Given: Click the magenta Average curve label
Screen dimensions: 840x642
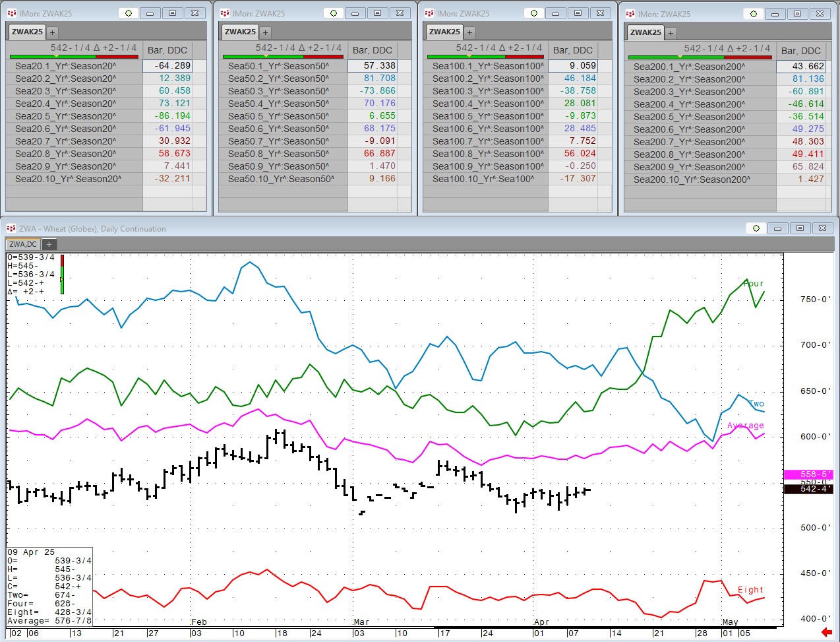Looking at the screenshot, I should 746,426.
